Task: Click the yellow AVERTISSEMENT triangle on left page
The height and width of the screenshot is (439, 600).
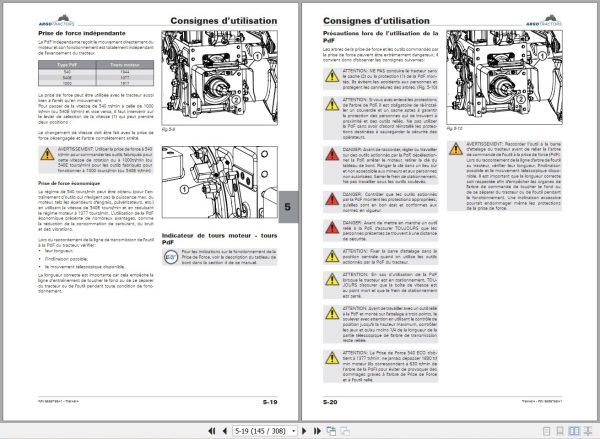Action: (47, 154)
